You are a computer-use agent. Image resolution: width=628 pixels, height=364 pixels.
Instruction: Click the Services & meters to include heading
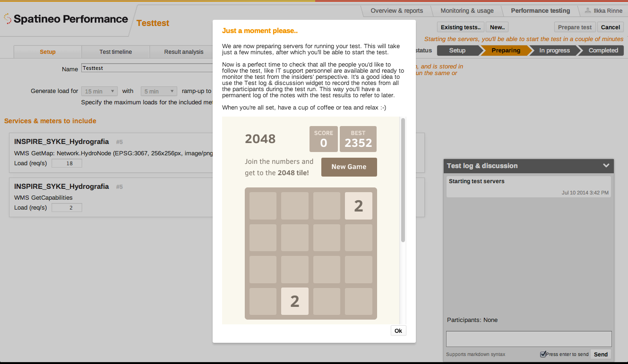[x=50, y=121]
